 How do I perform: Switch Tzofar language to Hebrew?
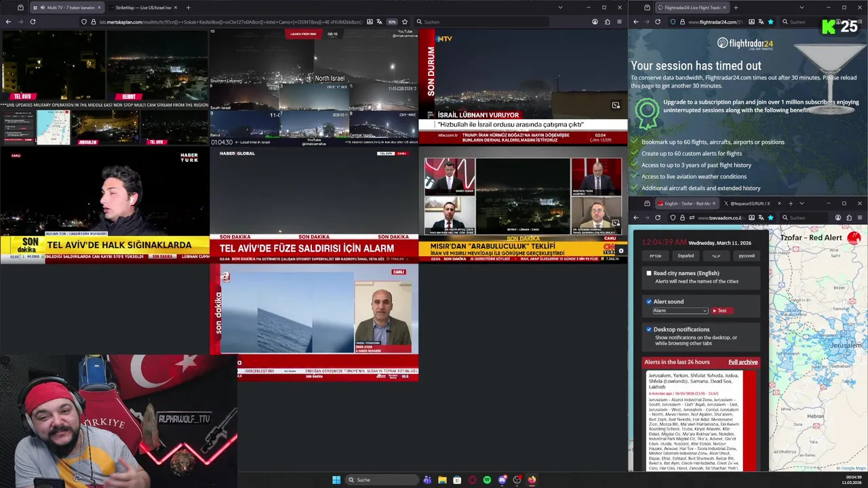click(655, 256)
